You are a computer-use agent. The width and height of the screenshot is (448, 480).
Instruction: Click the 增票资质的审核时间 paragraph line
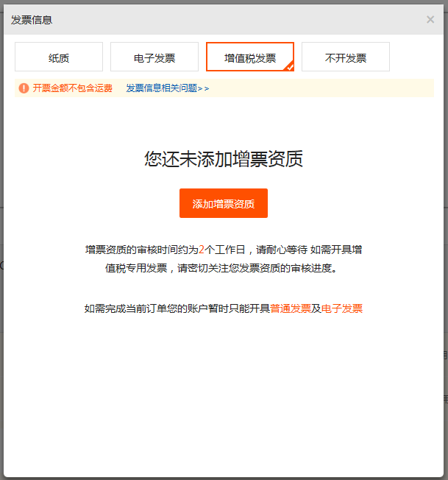point(140,250)
